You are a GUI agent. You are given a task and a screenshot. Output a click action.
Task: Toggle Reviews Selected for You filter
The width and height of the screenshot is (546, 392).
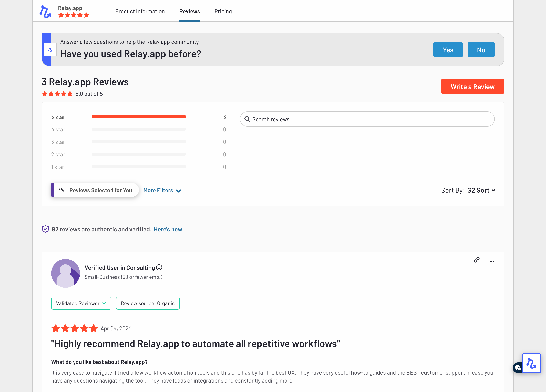[x=95, y=190]
